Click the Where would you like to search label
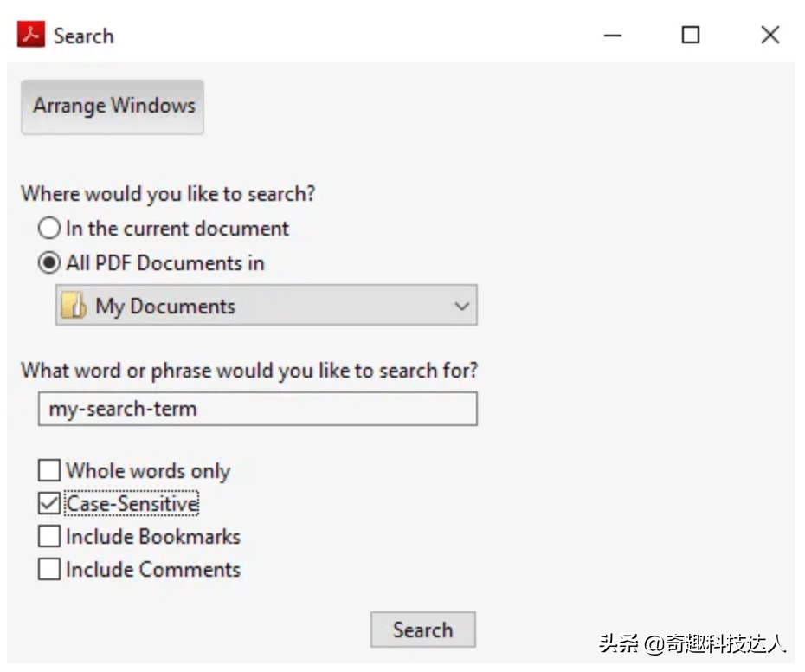 (168, 194)
